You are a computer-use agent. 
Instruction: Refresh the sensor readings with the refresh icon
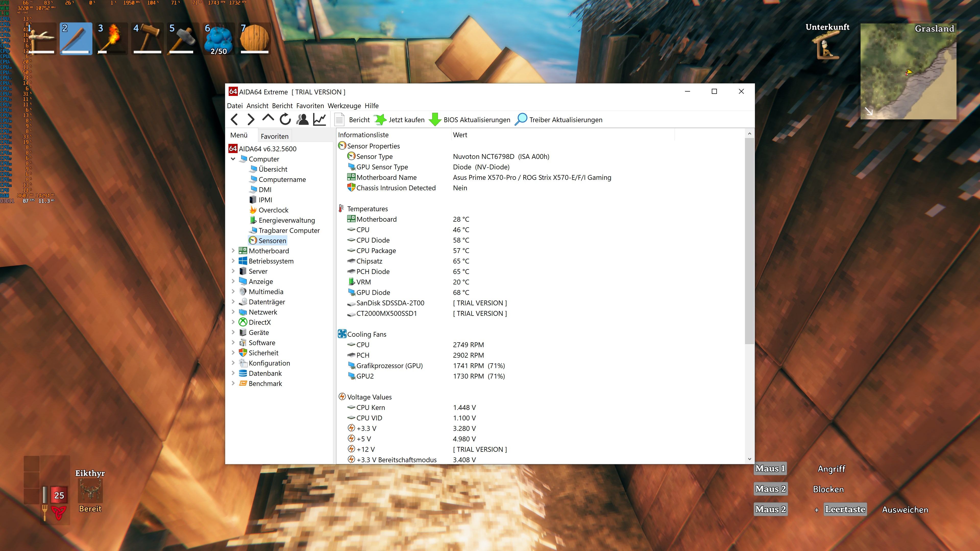[285, 120]
